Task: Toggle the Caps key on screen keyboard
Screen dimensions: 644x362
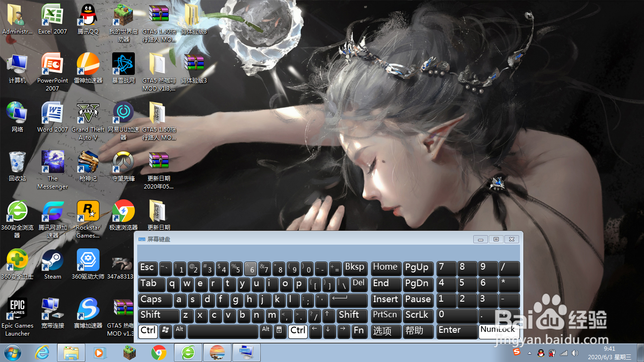Action: [155, 300]
